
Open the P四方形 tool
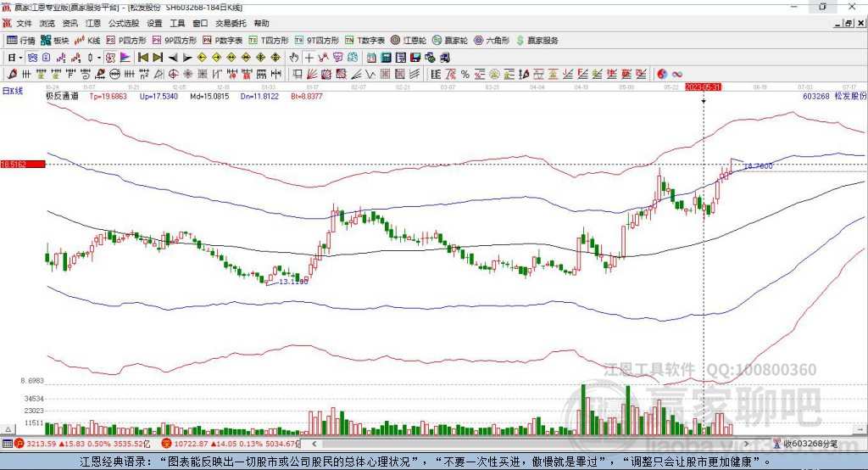(126, 41)
